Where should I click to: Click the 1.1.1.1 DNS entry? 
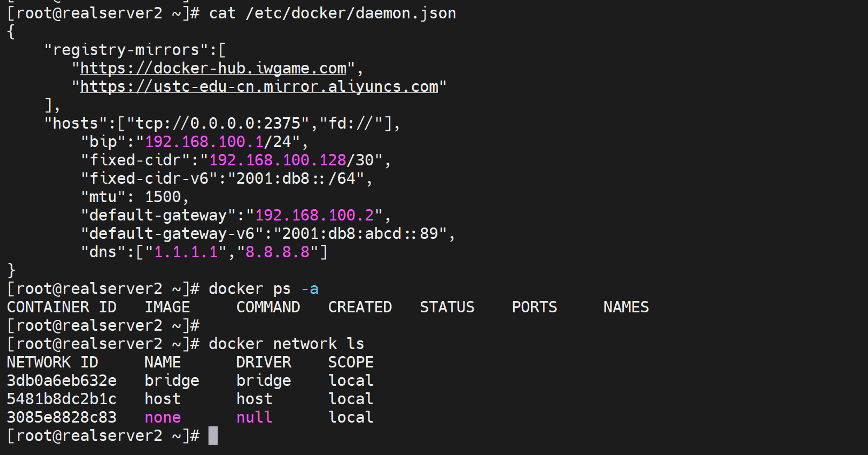(186, 252)
